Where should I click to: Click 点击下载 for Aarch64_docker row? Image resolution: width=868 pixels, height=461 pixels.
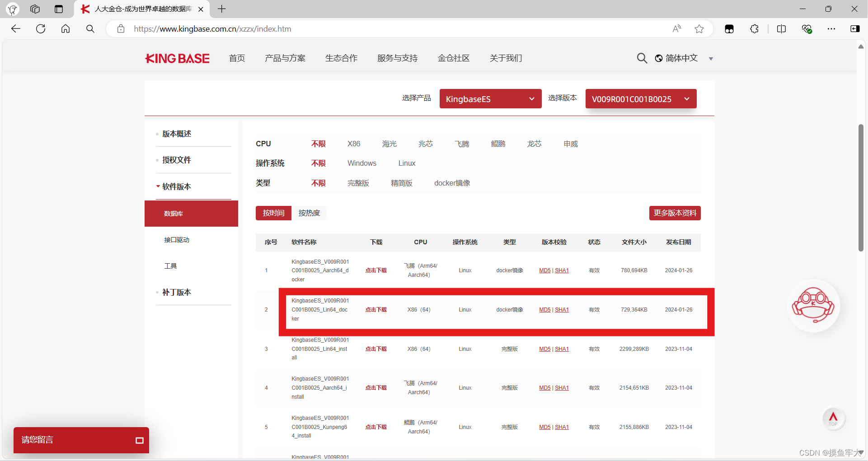pyautogui.click(x=376, y=270)
